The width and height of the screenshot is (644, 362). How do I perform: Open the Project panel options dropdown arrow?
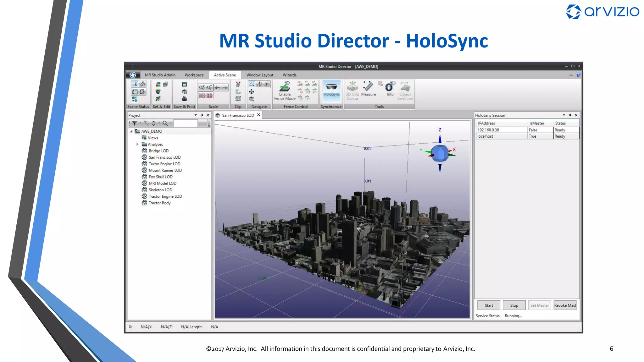pyautogui.click(x=196, y=115)
